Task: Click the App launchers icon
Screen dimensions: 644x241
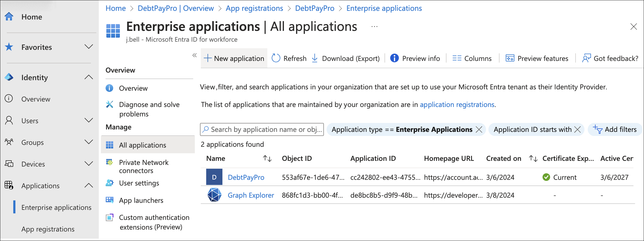Action: coord(110,200)
